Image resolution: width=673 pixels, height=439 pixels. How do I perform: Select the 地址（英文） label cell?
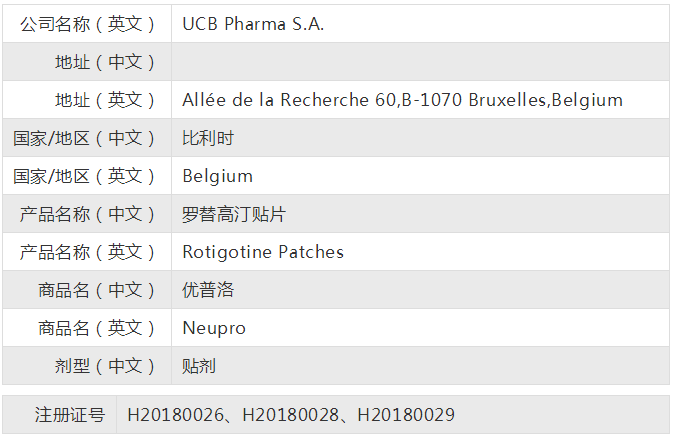(x=106, y=100)
